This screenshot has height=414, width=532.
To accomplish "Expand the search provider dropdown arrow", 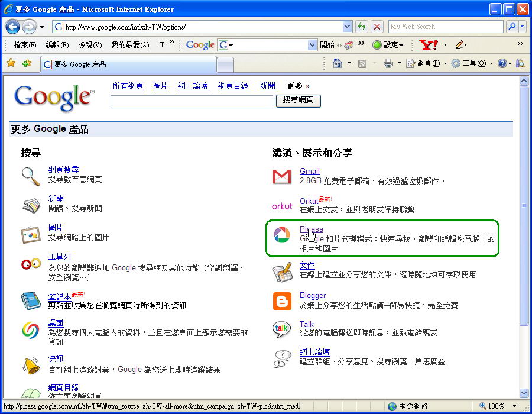I will tap(523, 27).
